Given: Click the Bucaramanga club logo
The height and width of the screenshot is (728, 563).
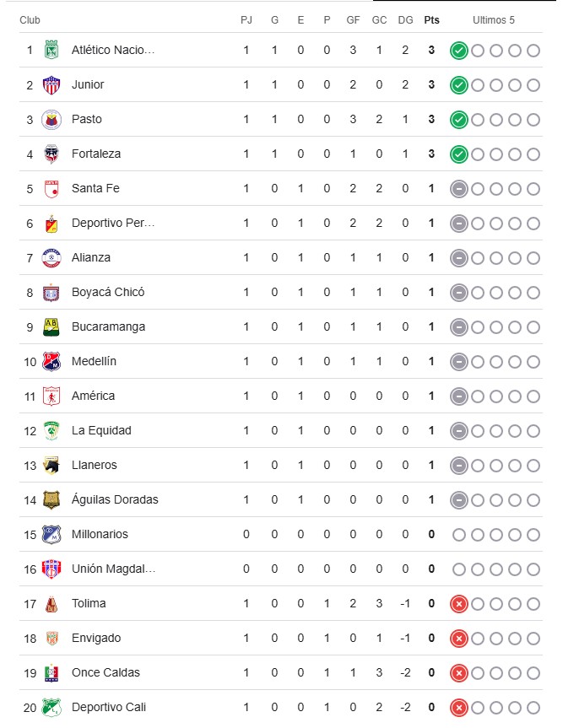Looking at the screenshot, I should [x=51, y=326].
